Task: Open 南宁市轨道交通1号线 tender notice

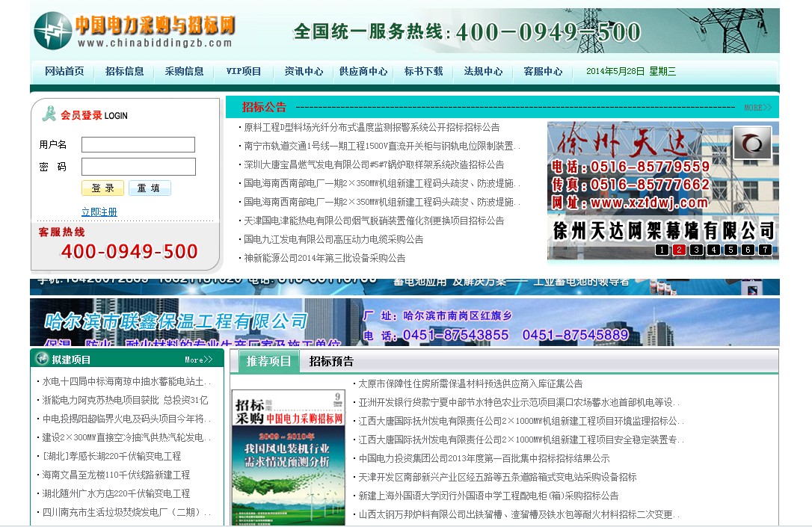Action: click(381, 146)
